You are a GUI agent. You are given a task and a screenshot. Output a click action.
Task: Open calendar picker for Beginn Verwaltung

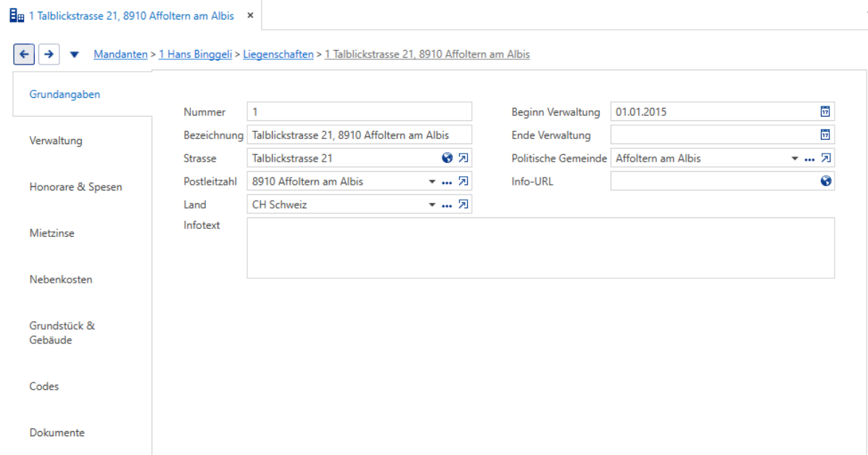coord(825,112)
